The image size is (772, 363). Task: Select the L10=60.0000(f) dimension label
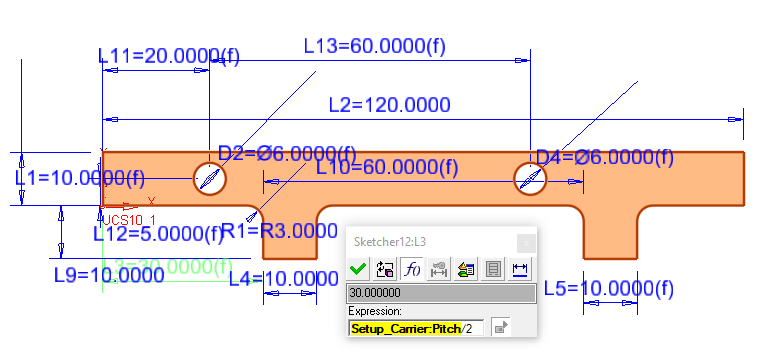387,168
